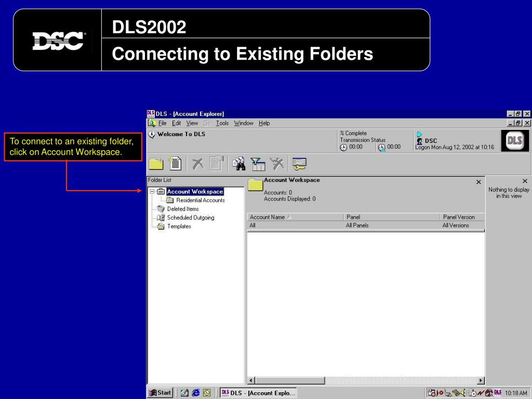Click the Nothing to display in this view text
Image resolution: width=532 pixels, height=399 pixels.
[x=509, y=193]
